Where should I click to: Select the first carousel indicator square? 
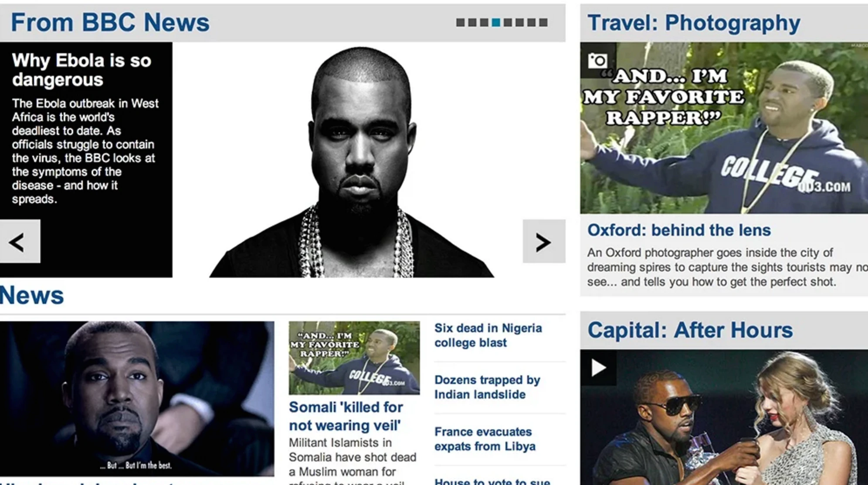pyautogui.click(x=460, y=23)
